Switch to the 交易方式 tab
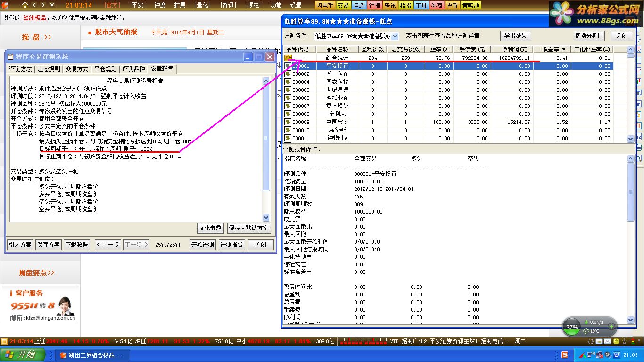The height and width of the screenshot is (362, 644). pos(77,69)
